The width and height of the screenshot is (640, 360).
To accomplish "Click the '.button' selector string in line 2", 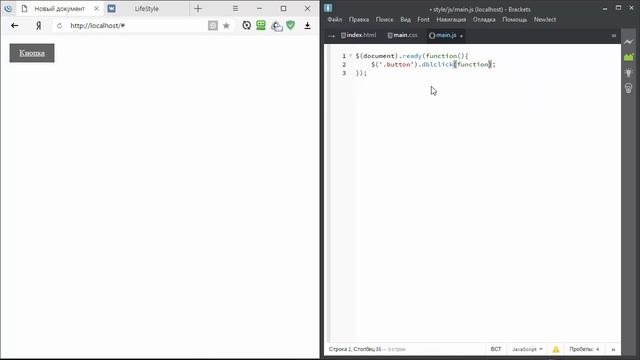I will 396,64.
